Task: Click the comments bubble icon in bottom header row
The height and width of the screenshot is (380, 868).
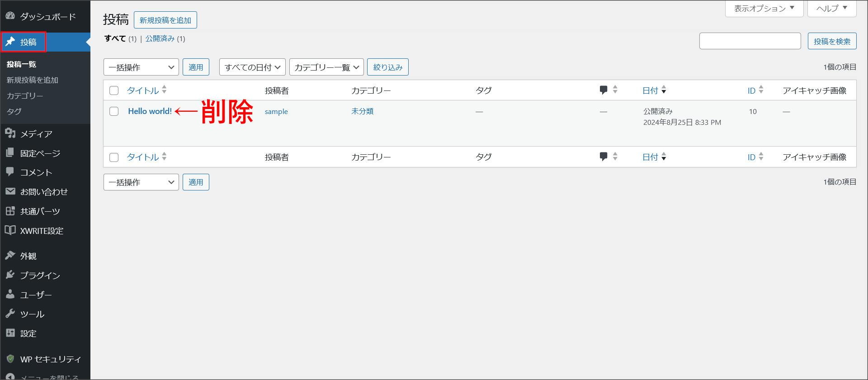Action: coord(603,157)
